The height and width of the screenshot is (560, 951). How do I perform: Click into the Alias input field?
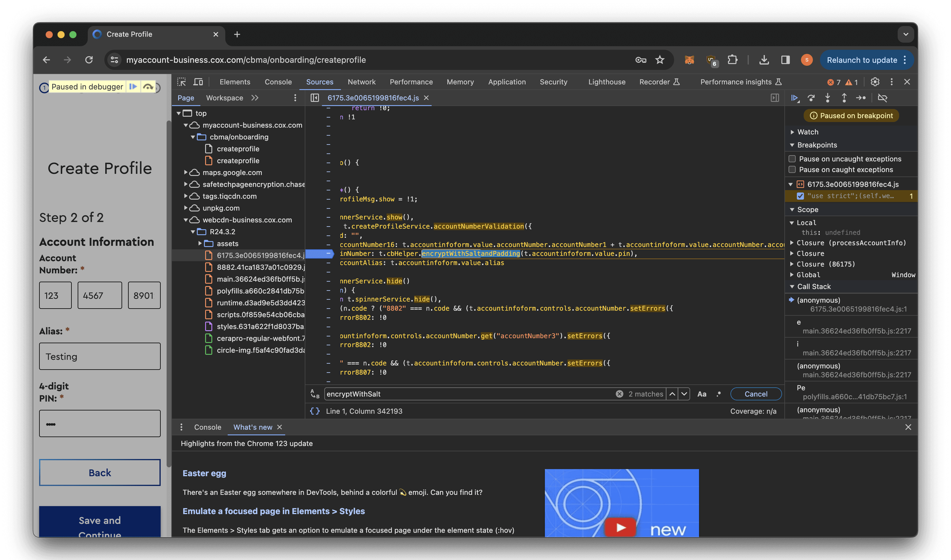tap(100, 356)
